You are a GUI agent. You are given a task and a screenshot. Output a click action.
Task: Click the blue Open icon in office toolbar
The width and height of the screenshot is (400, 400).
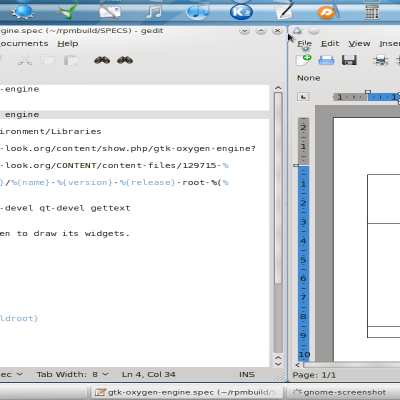326,60
